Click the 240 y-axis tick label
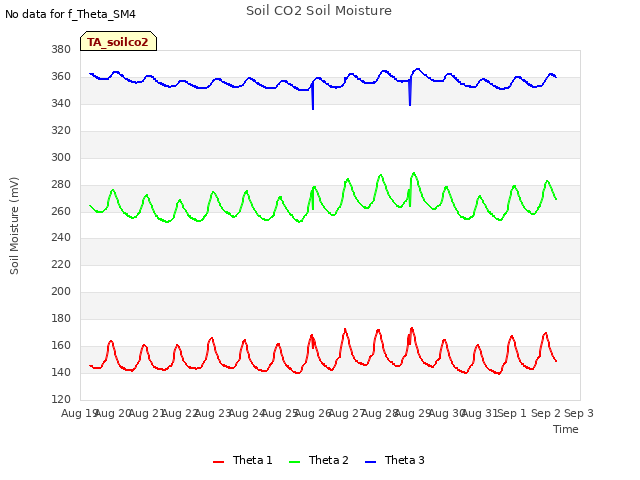This screenshot has height=480, width=640. pos(61,237)
